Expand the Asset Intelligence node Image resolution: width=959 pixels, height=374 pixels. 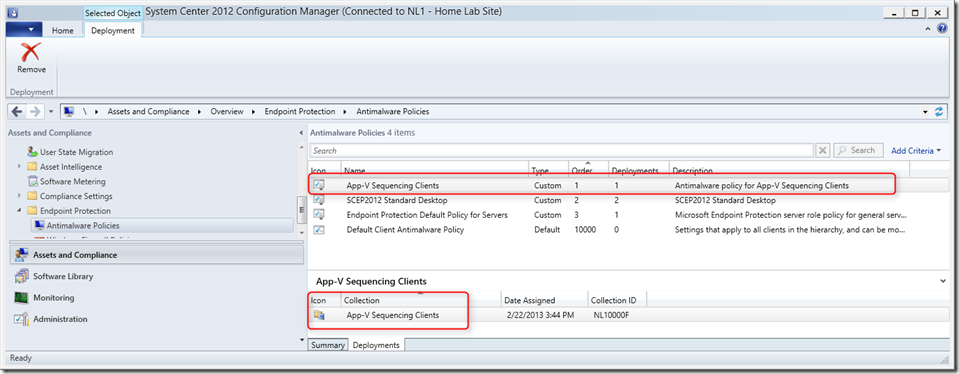click(20, 167)
